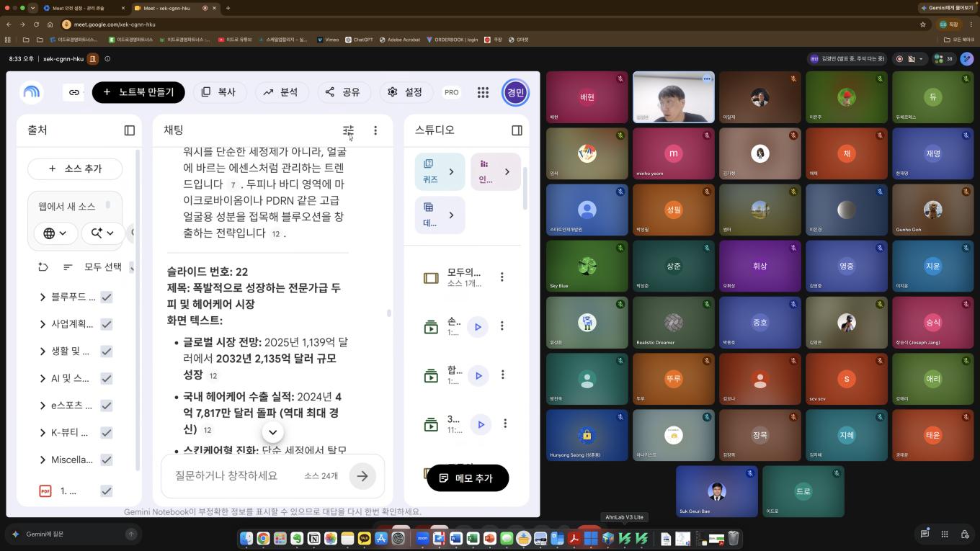Click the NotebookLM logo icon
980x551 pixels.
tap(32, 92)
